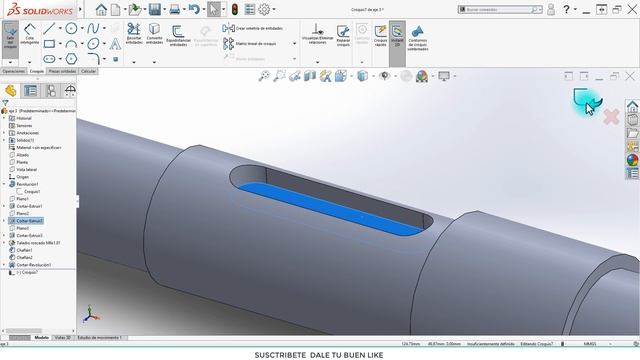Select the Cota inteligente dimension tool

(29, 34)
